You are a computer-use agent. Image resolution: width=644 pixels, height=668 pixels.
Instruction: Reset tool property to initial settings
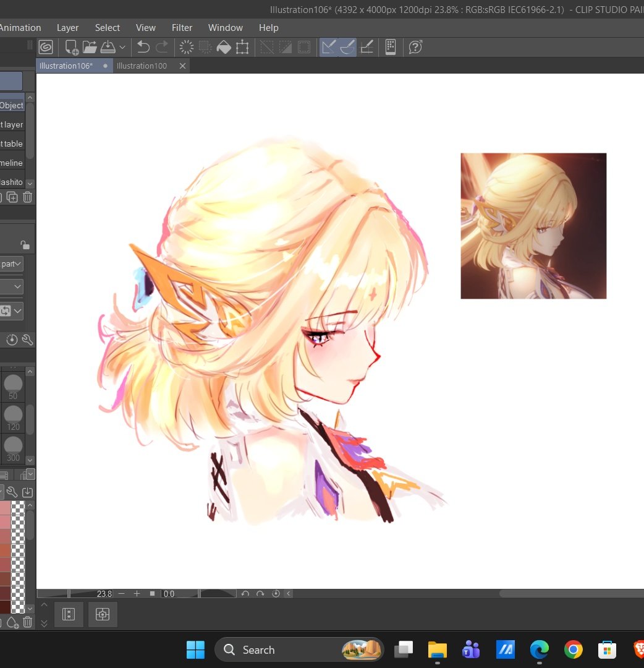click(12, 340)
